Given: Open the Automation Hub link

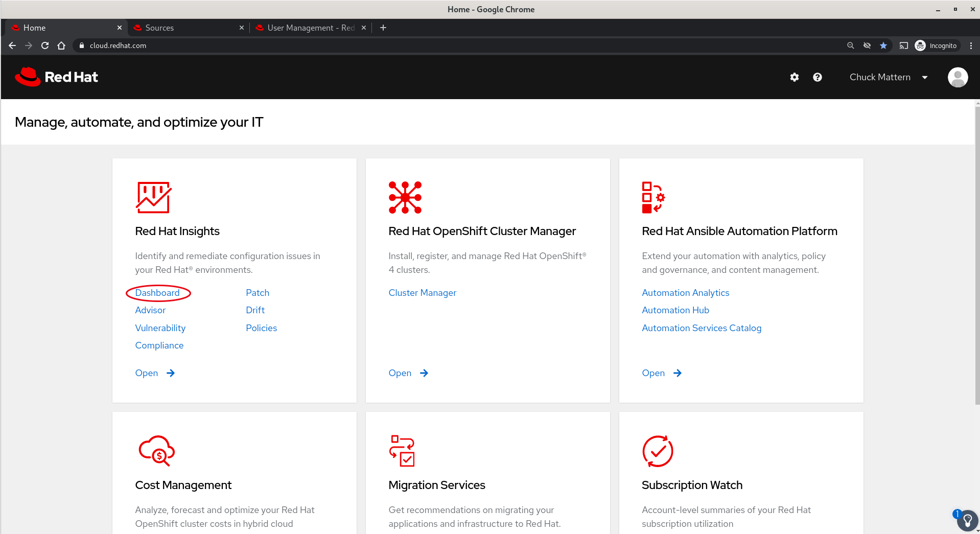Looking at the screenshot, I should pyautogui.click(x=675, y=310).
